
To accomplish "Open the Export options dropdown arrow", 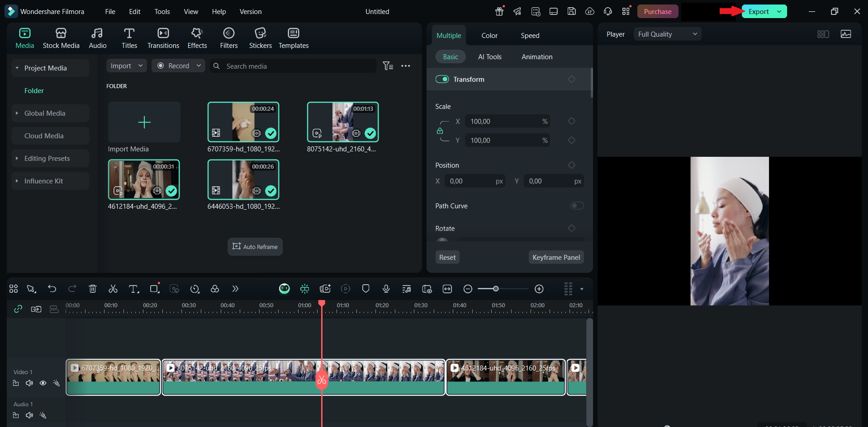I will (779, 12).
